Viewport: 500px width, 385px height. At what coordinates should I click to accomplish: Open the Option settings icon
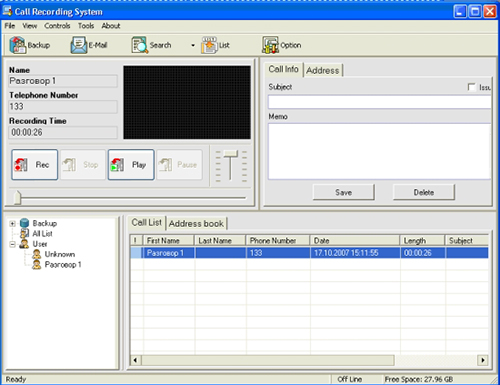[x=270, y=45]
